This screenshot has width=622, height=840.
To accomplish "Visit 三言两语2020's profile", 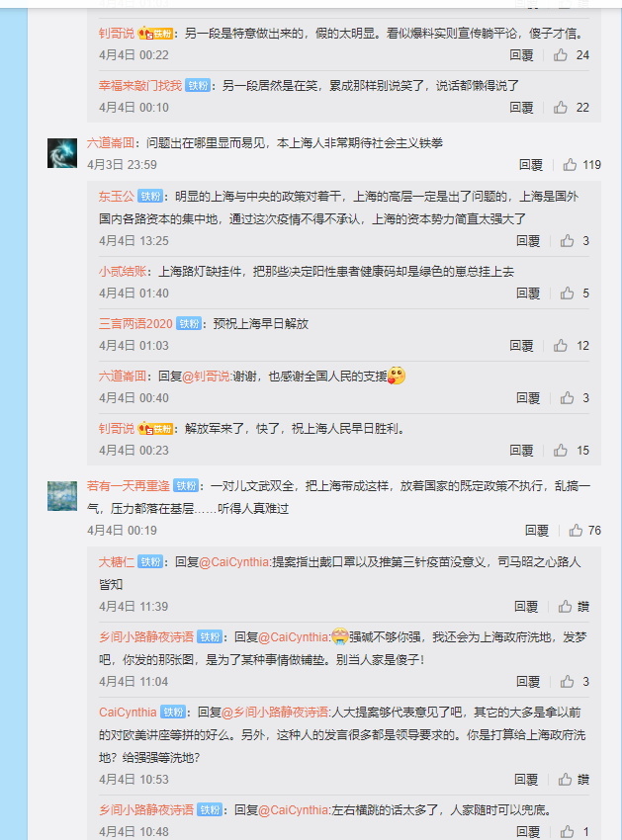I will (135, 323).
